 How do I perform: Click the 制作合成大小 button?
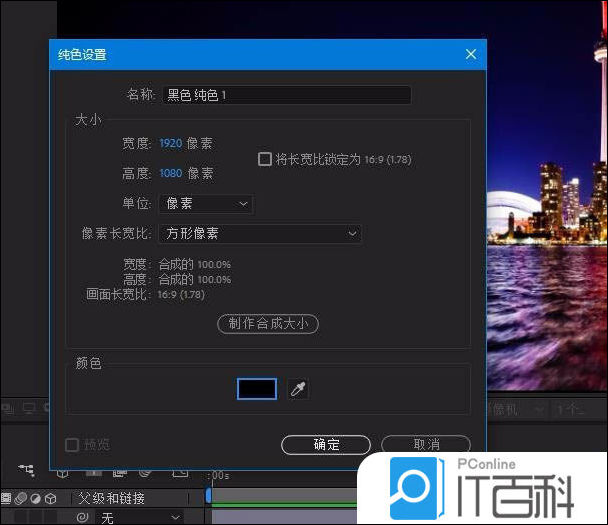[268, 323]
